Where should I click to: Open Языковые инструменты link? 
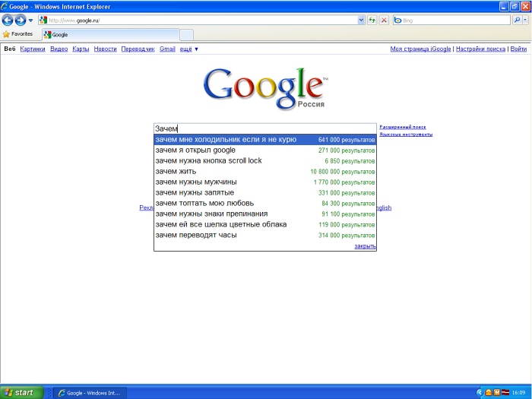[x=406, y=135]
